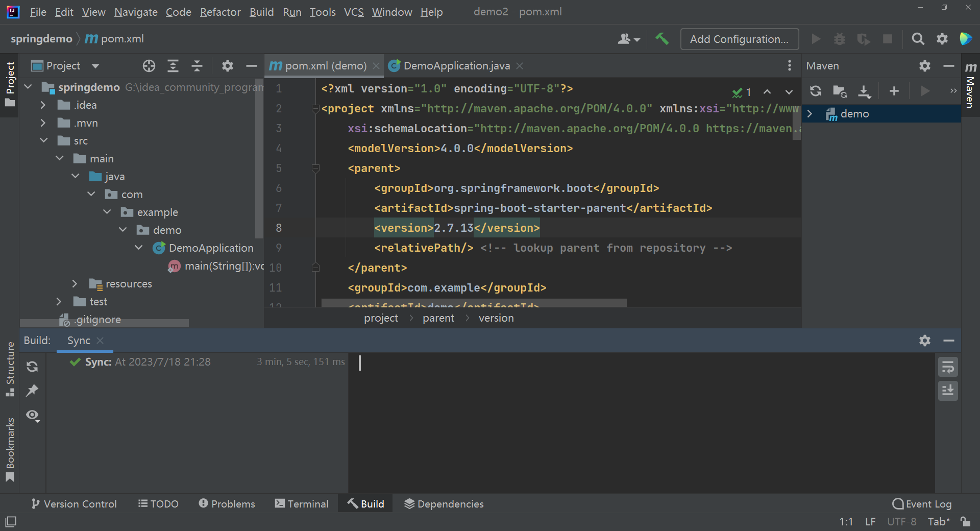Generate sources and update folders in Maven
This screenshot has height=531, width=980.
point(840,91)
